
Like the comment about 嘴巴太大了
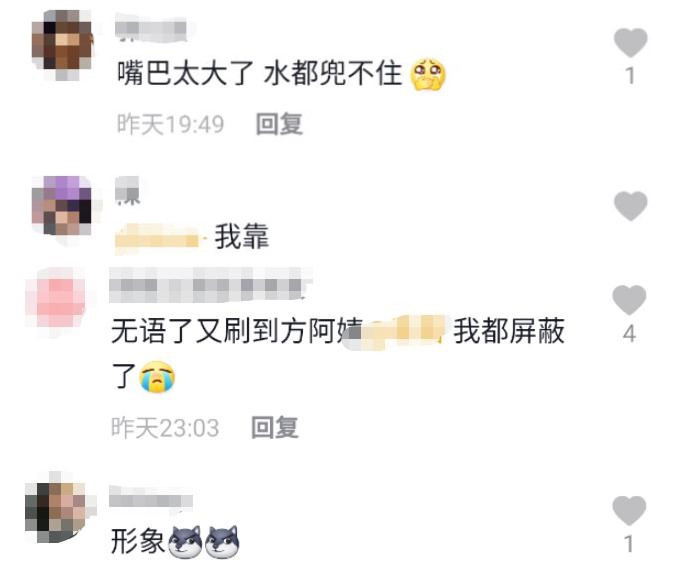click(x=630, y=43)
